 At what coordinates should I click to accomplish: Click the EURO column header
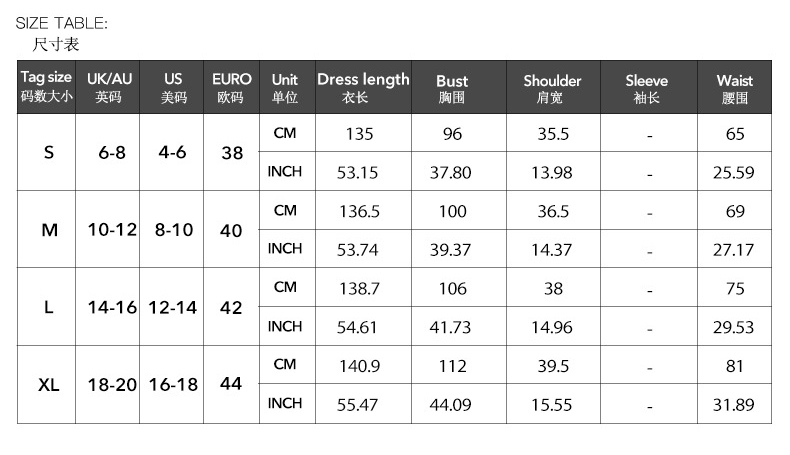pos(232,87)
